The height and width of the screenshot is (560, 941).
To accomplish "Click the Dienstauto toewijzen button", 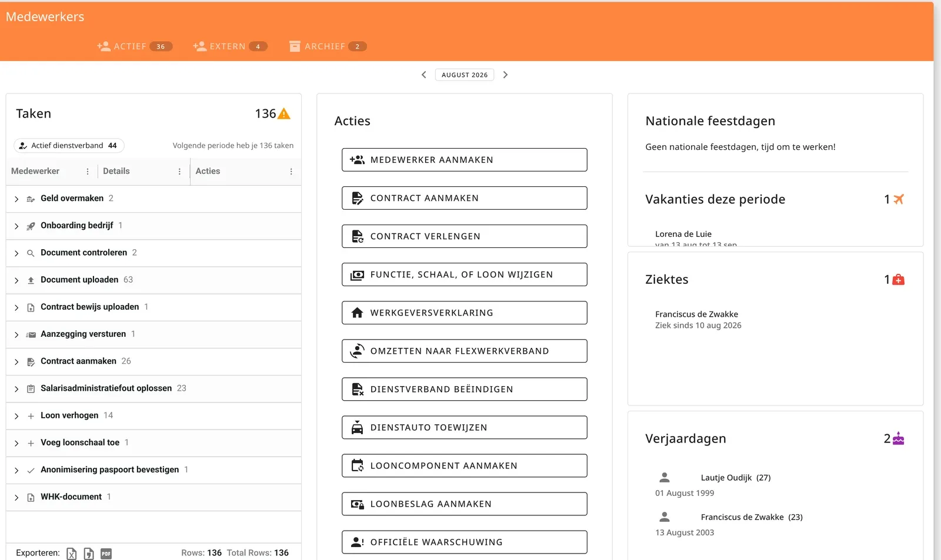I will (465, 427).
